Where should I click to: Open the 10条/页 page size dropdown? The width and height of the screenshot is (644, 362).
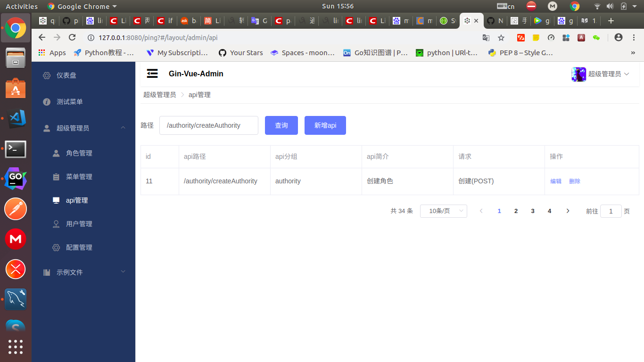[443, 211]
